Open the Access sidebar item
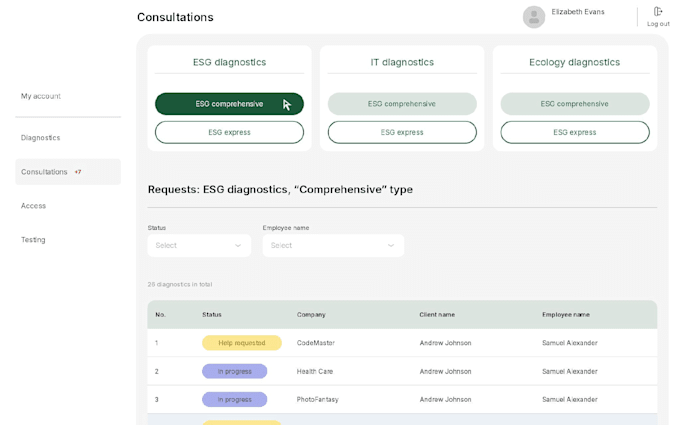This screenshot has width=680, height=425. pos(33,206)
